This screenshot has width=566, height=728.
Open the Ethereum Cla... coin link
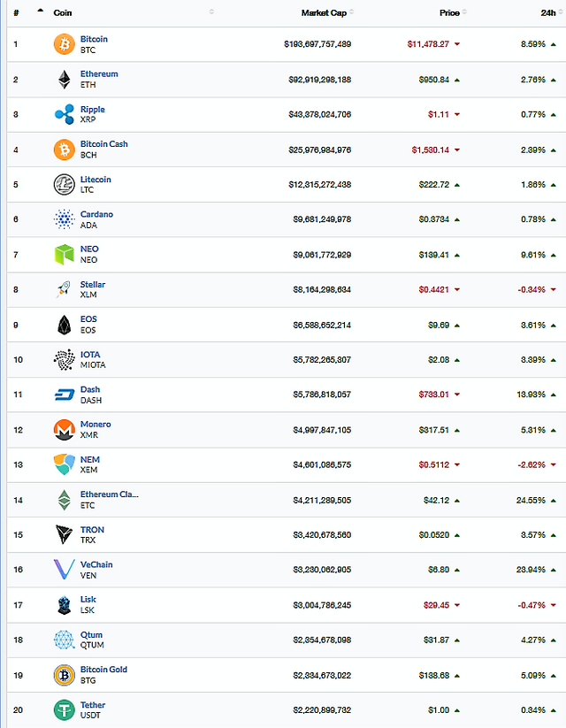(109, 494)
